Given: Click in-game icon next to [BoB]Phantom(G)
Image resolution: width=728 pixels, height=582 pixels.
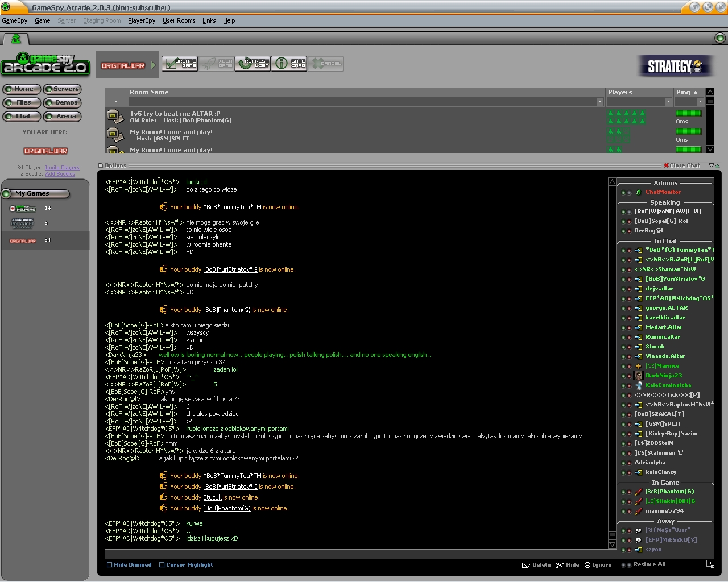Looking at the screenshot, I should click(x=638, y=492).
